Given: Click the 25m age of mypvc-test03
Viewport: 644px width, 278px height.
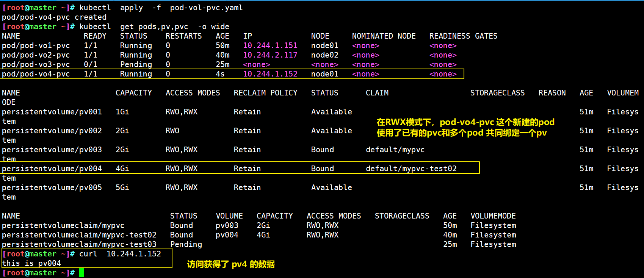Looking at the screenshot, I should coord(450,244).
